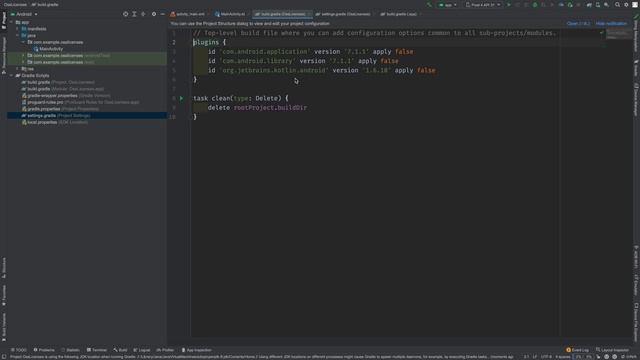The image size is (640, 360).
Task: Open the Emulator side tab
Action: pyautogui.click(x=636, y=284)
